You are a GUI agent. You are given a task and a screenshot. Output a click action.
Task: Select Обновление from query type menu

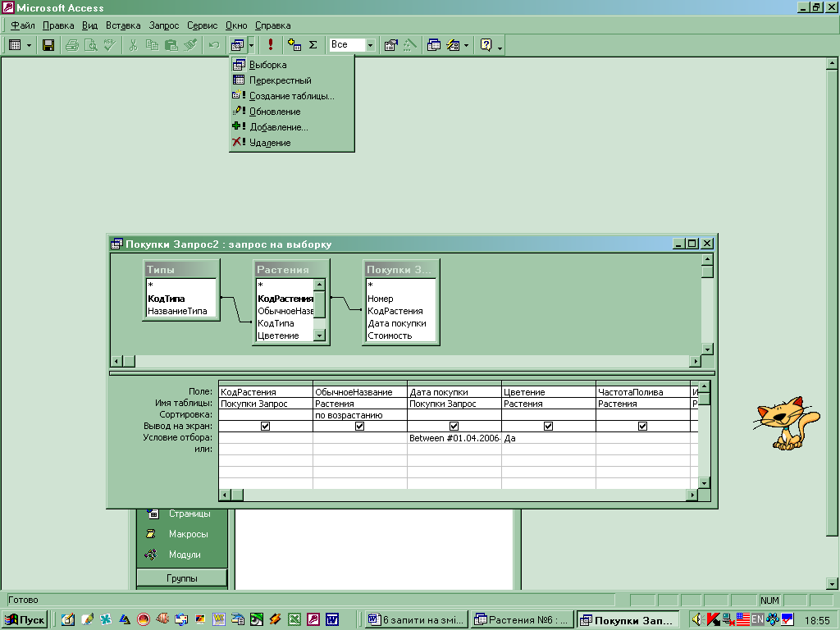coord(275,112)
